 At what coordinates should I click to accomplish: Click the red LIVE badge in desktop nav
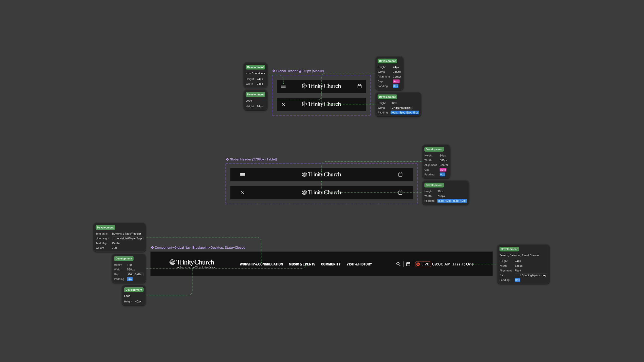pos(423,264)
